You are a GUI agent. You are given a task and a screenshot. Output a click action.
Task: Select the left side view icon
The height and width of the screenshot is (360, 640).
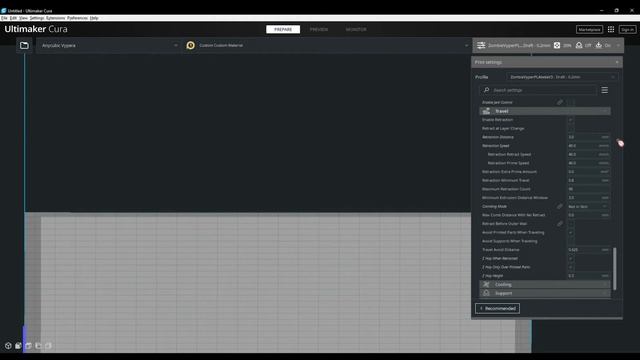[x=38, y=346]
